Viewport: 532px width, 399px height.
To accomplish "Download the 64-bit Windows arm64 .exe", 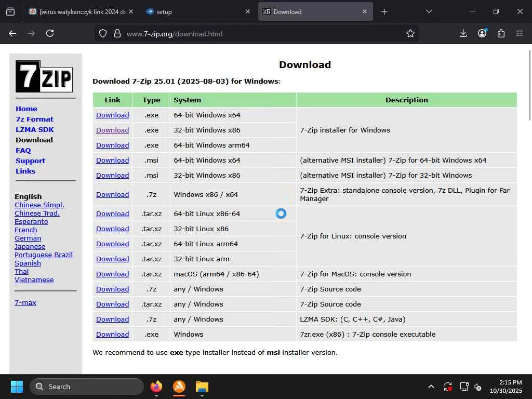I will (112, 145).
